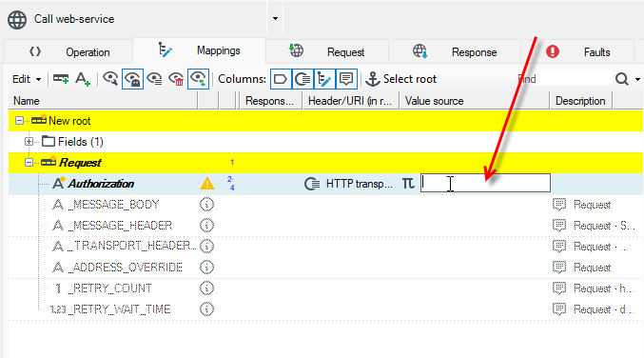The width and height of the screenshot is (644, 358).
Task: Open the search options dropdown arrow
Action: tap(637, 79)
